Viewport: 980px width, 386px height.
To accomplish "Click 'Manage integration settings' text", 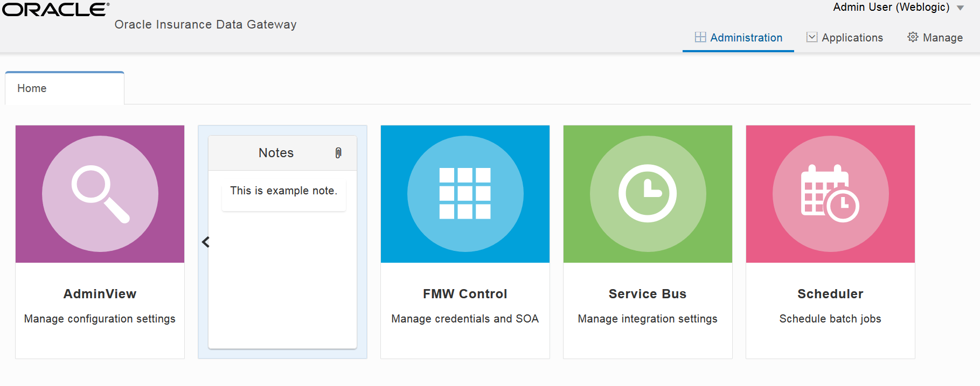I will click(648, 319).
